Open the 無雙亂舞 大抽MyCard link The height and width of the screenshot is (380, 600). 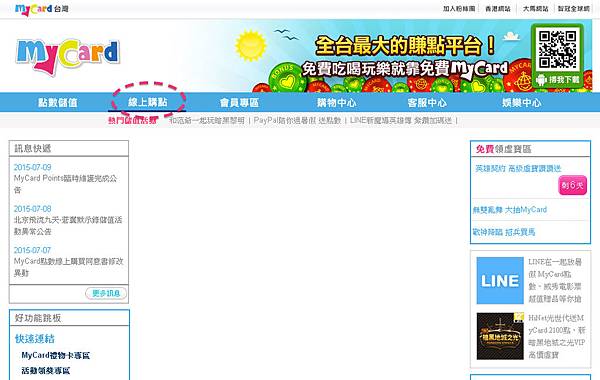tap(510, 210)
